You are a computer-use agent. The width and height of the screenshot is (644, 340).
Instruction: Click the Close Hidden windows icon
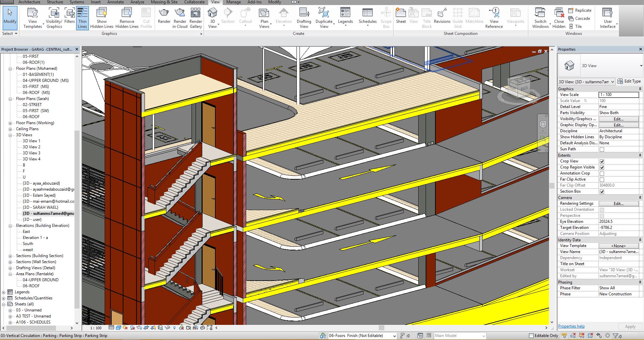(559, 18)
